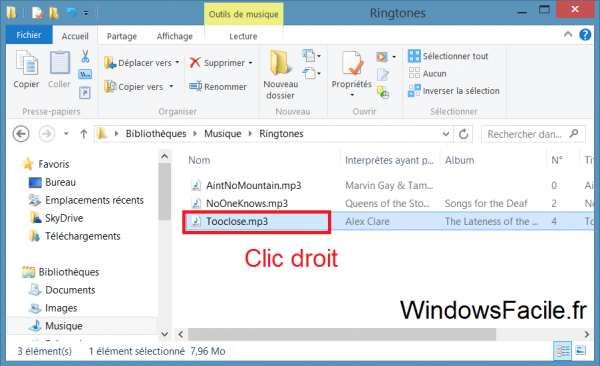
Task: Click the Copier icon in Presse-papiers
Action: click(26, 62)
